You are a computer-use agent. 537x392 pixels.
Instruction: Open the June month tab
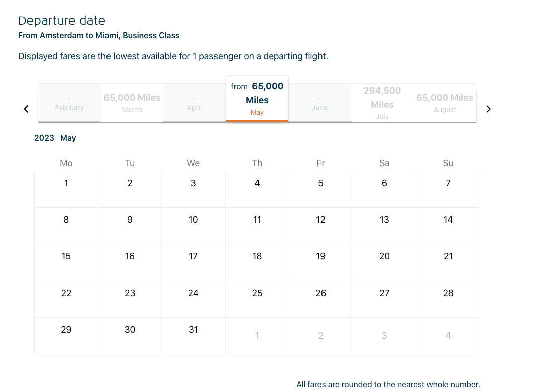point(319,103)
